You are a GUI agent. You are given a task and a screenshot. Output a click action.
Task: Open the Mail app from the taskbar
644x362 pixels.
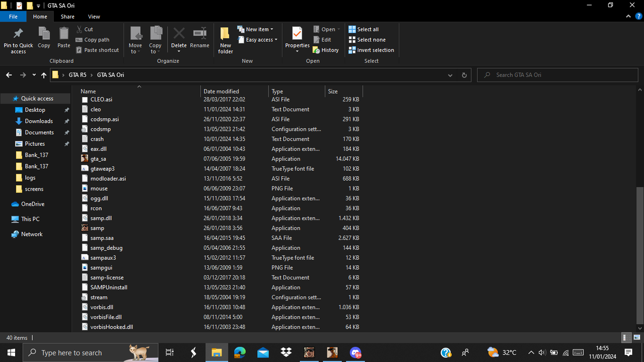(x=263, y=352)
